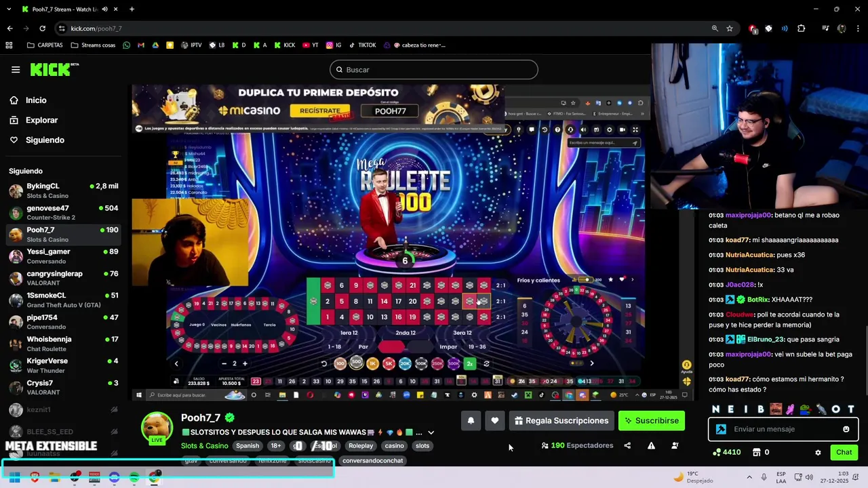Click the 4410 channel points balance

726,452
